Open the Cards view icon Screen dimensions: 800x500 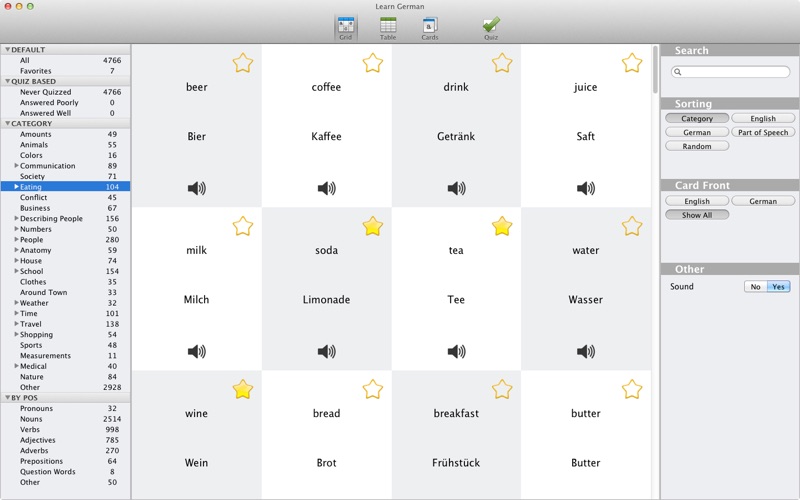pyautogui.click(x=430, y=28)
